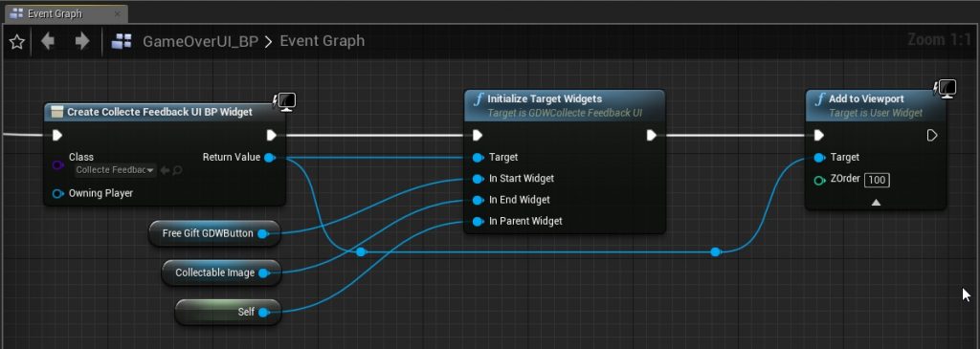Image resolution: width=980 pixels, height=349 pixels.
Task: Expand Add to Viewport advanced pins arrow
Action: click(877, 203)
